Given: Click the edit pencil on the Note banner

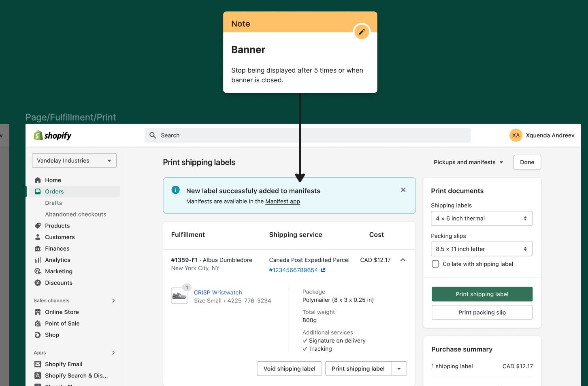Looking at the screenshot, I should point(362,32).
